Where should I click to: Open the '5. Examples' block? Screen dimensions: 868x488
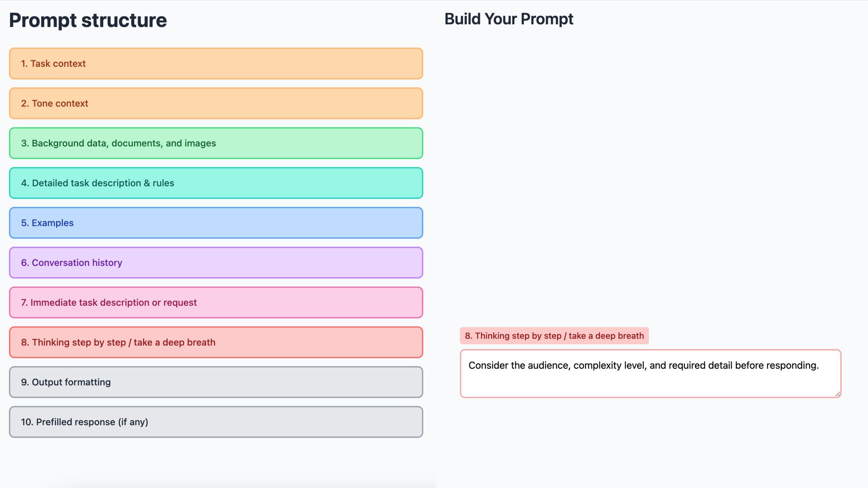tap(216, 223)
